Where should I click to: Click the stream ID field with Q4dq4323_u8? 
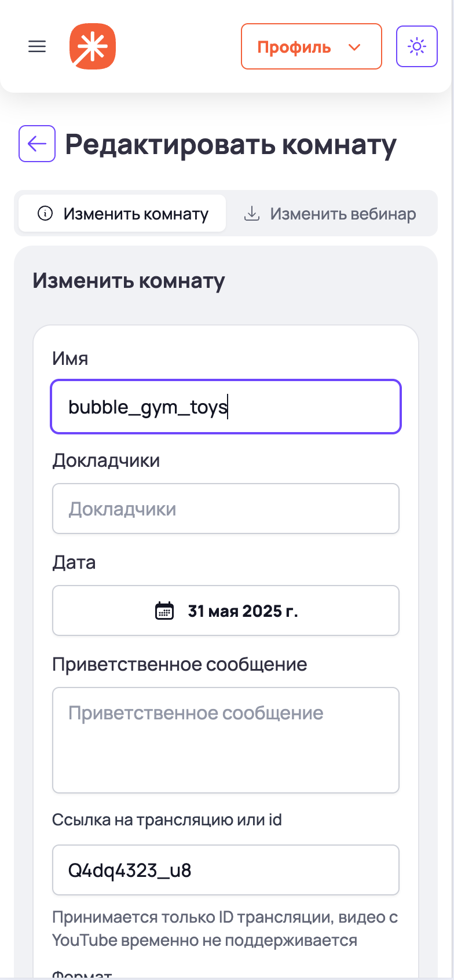(226, 870)
